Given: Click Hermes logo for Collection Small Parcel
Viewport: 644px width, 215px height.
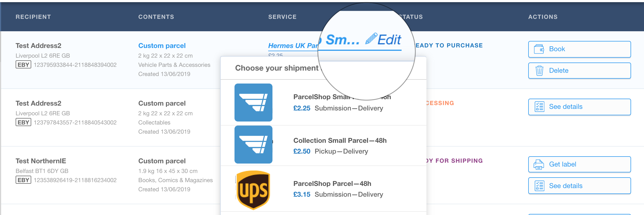Looking at the screenshot, I should pyautogui.click(x=253, y=144).
